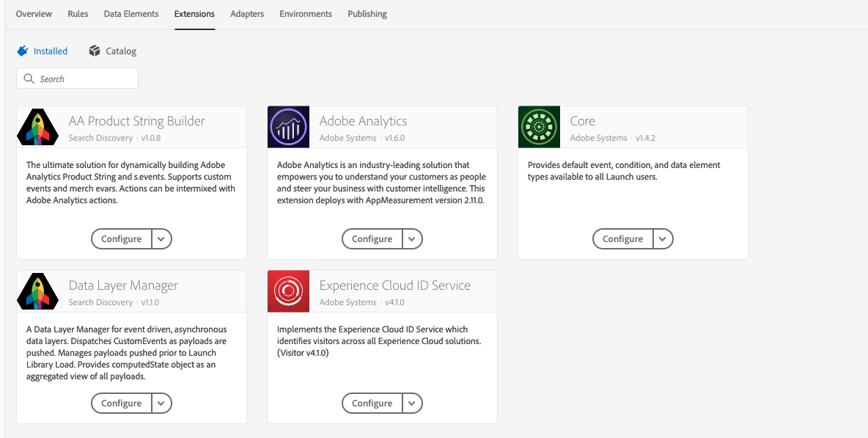Click the Adobe Analytics chart logo icon
The width and height of the screenshot is (868, 438).
pyautogui.click(x=288, y=127)
